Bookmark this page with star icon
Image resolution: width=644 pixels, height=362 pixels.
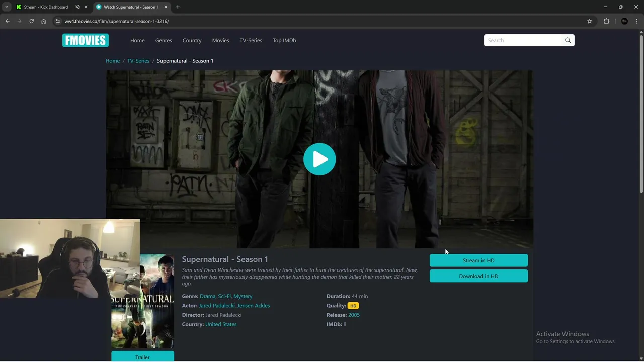click(x=590, y=21)
